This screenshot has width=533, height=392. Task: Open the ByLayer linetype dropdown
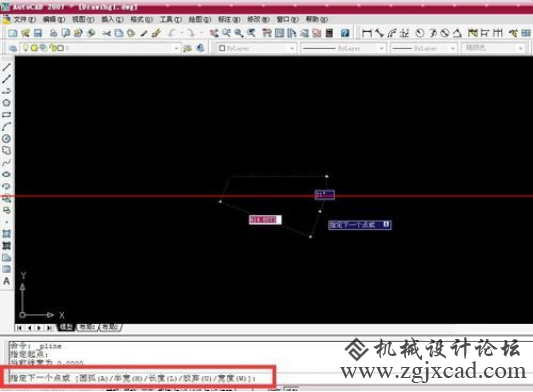382,48
